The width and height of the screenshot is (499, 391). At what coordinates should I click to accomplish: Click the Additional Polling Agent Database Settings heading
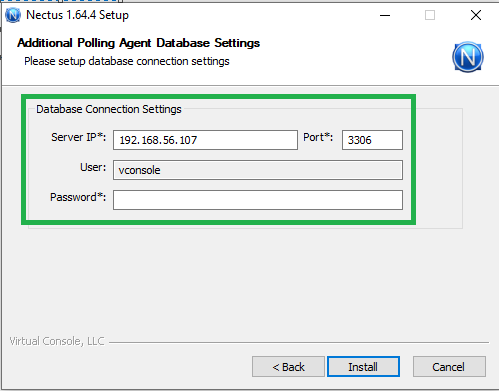click(x=138, y=43)
